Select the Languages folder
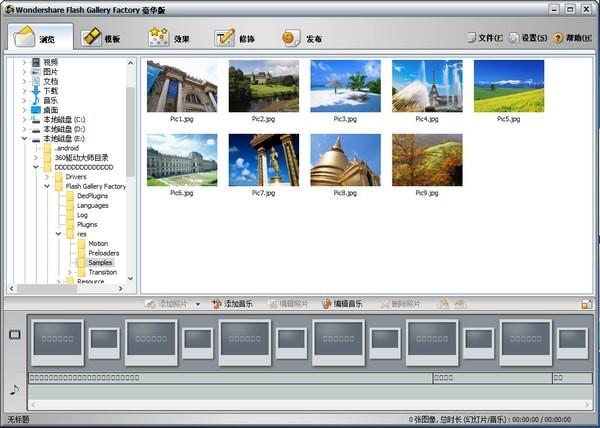Screen dimensions: 600x428 click(x=93, y=205)
